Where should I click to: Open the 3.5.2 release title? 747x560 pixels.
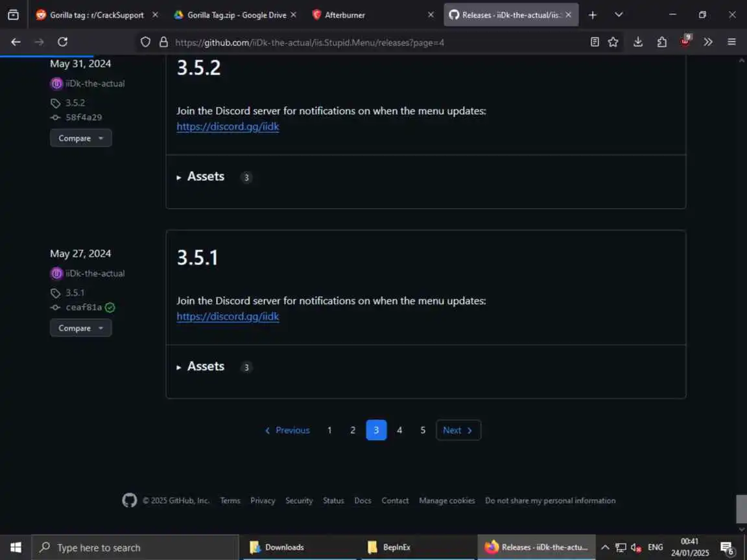pos(198,67)
